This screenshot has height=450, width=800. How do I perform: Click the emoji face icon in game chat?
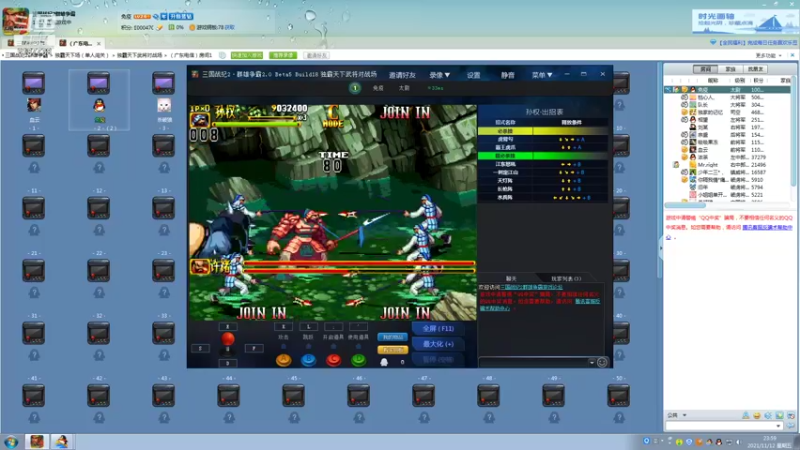point(602,362)
